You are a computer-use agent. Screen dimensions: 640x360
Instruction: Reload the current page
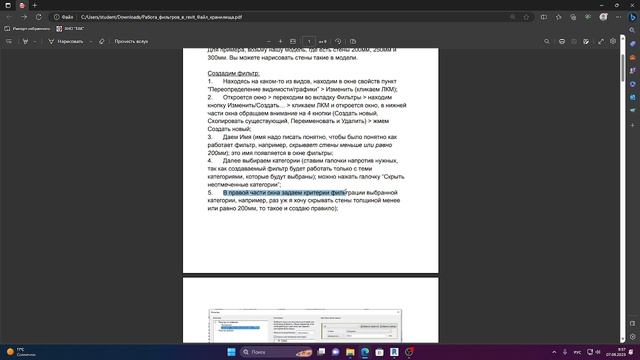click(x=38, y=17)
